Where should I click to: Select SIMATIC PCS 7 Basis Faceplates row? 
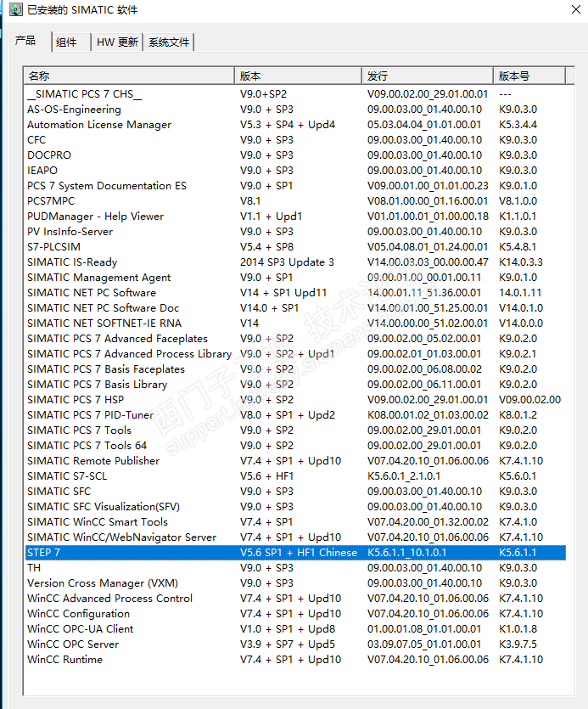(295, 369)
